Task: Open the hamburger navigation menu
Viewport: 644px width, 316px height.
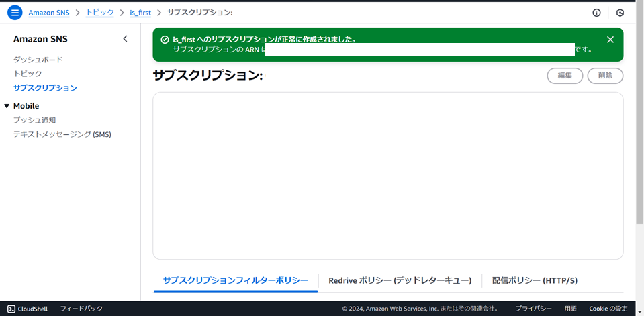Action: pos(15,13)
